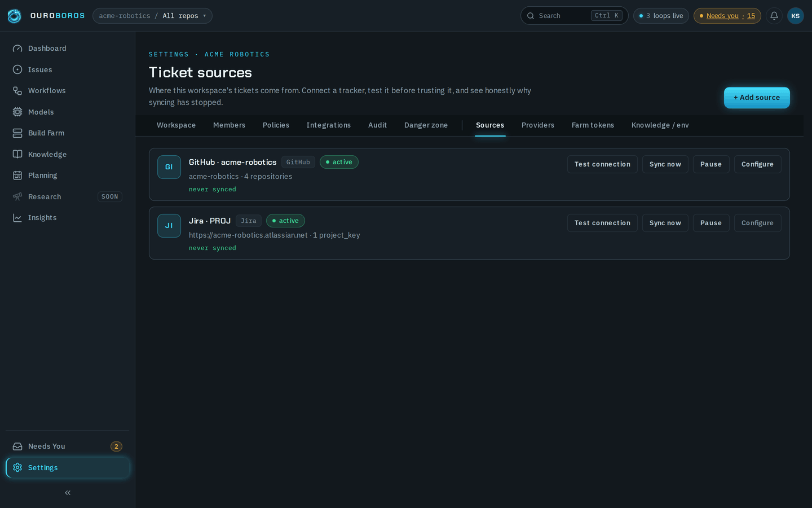Viewport: 812px width, 508px height.
Task: Switch to the Workspace tab
Action: point(176,125)
